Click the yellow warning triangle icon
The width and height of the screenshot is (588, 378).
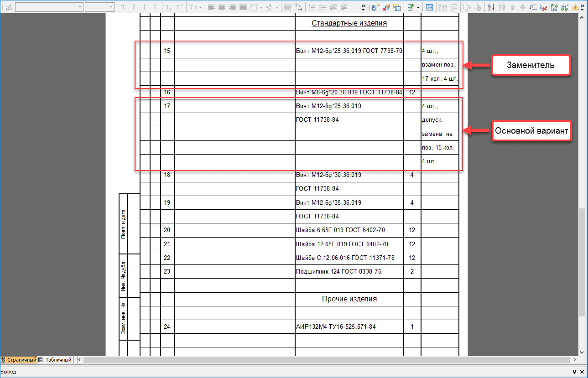coord(575,7)
